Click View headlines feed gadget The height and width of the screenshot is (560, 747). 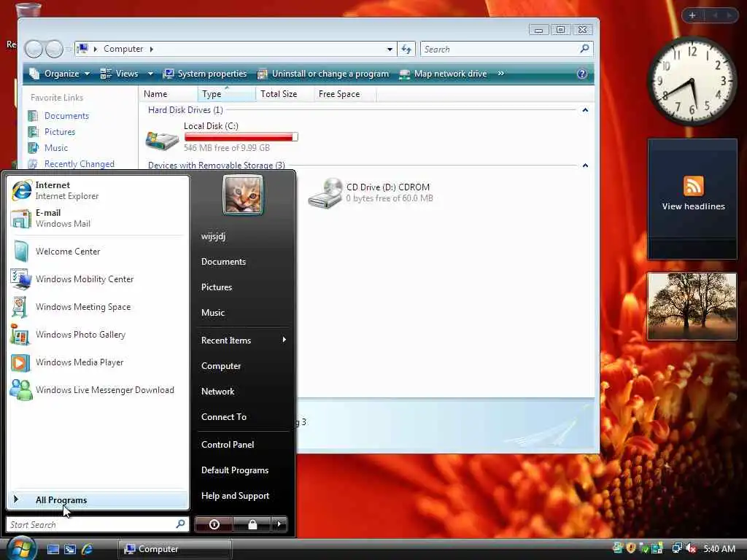click(x=692, y=199)
